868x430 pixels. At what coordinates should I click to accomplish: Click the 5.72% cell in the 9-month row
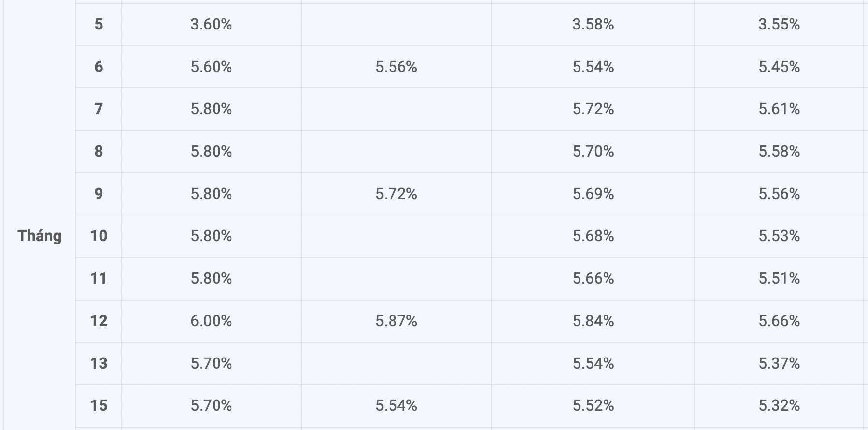(x=396, y=194)
